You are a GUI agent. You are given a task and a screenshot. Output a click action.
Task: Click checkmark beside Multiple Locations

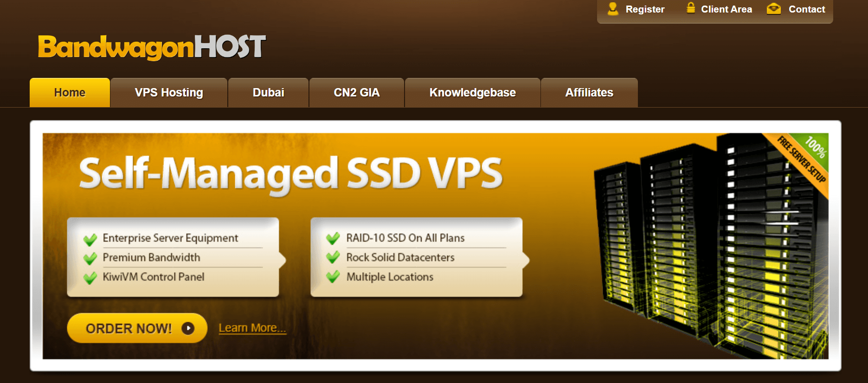333,277
